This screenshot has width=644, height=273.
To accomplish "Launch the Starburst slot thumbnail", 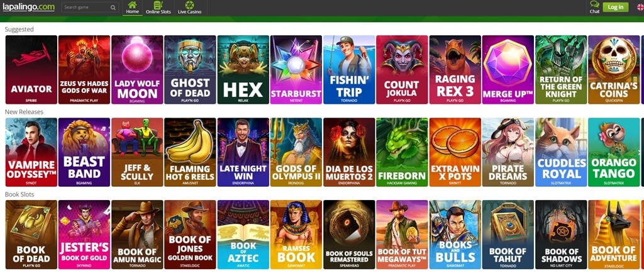I will pos(296,69).
